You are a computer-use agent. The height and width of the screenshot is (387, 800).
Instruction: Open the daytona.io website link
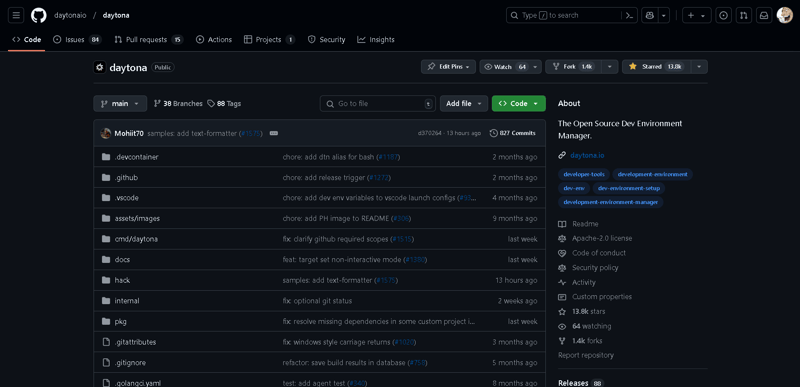pos(587,155)
